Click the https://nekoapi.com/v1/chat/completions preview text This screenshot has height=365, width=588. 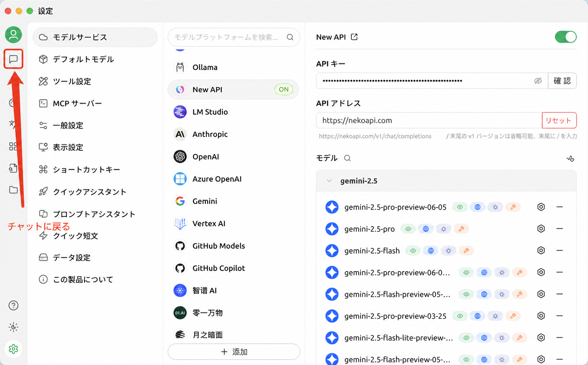pyautogui.click(x=375, y=136)
